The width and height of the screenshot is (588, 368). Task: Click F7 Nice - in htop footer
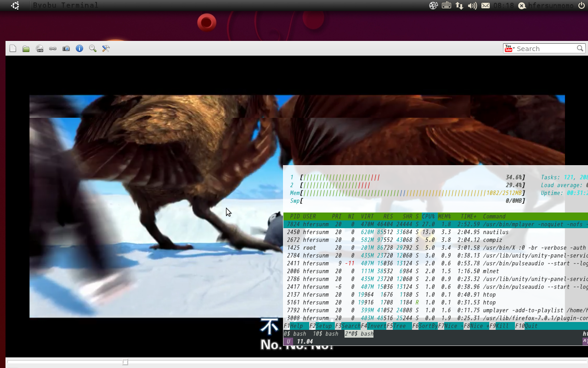point(451,326)
